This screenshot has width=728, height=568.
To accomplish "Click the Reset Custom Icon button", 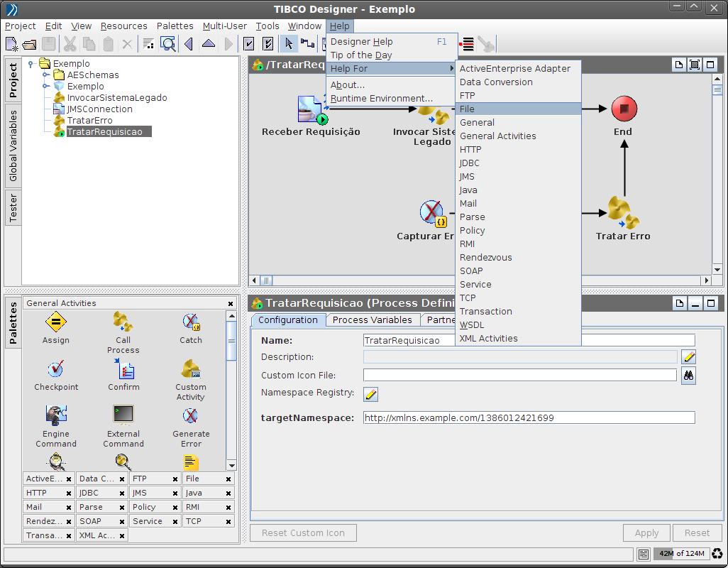I will point(303,533).
